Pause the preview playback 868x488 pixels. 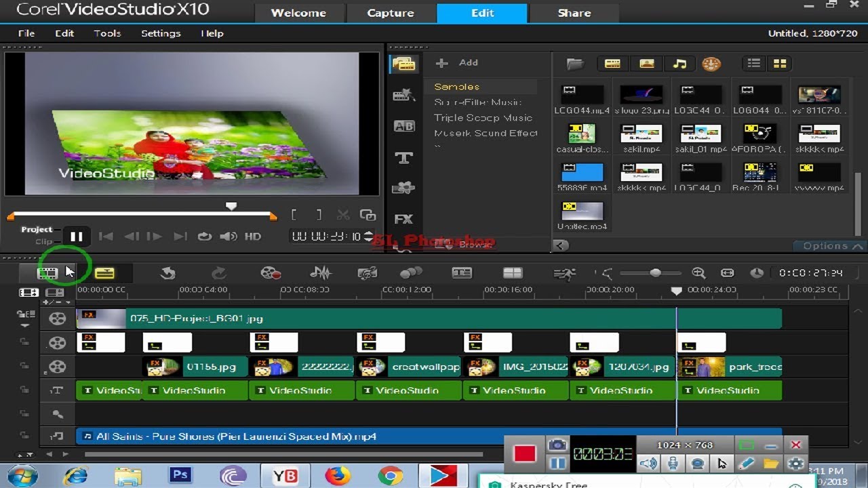click(x=77, y=237)
